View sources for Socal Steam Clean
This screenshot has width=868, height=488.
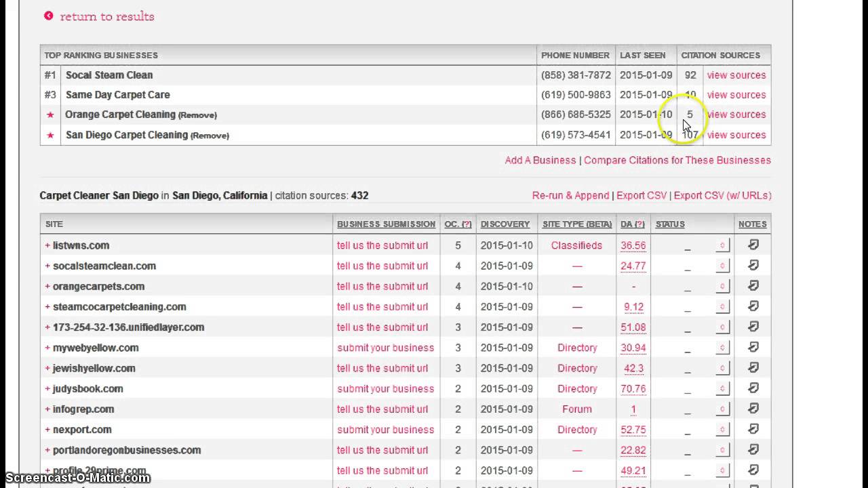[x=736, y=75]
